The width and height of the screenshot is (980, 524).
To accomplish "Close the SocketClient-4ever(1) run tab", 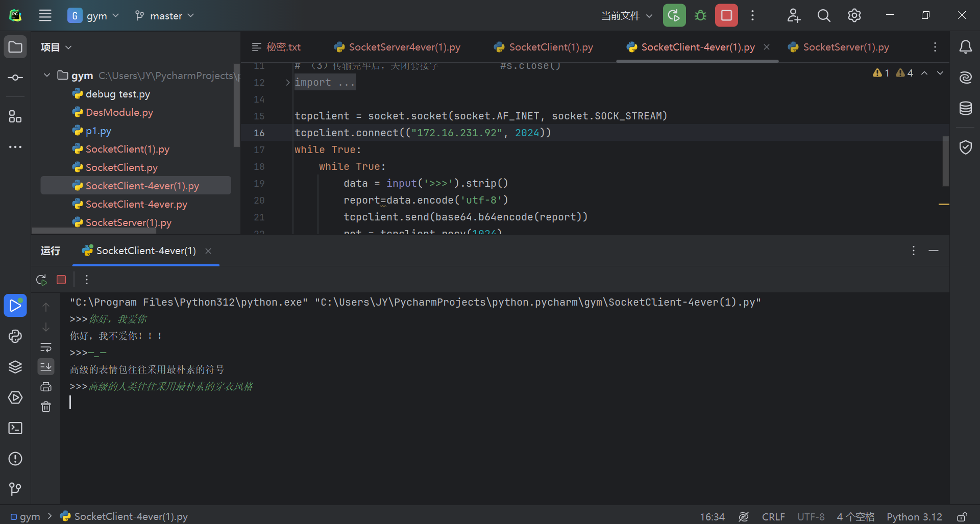I will click(208, 251).
